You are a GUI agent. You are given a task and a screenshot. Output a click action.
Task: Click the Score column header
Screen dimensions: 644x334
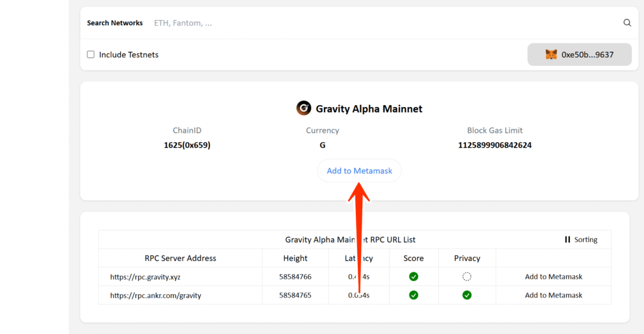tap(414, 258)
